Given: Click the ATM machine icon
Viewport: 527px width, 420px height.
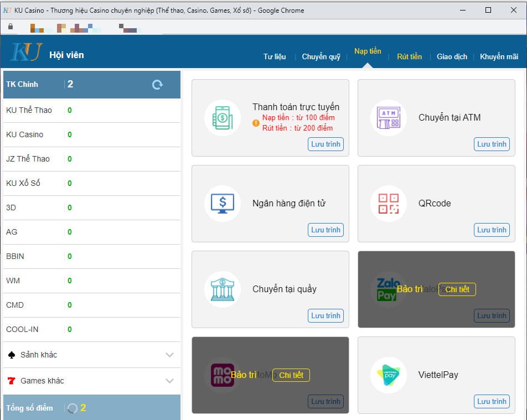Looking at the screenshot, I should click(x=388, y=118).
